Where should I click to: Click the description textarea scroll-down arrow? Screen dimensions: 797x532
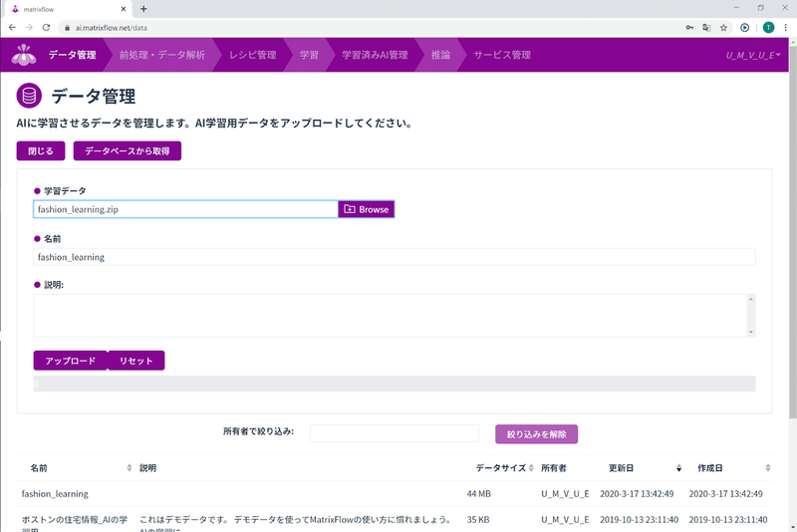(751, 332)
